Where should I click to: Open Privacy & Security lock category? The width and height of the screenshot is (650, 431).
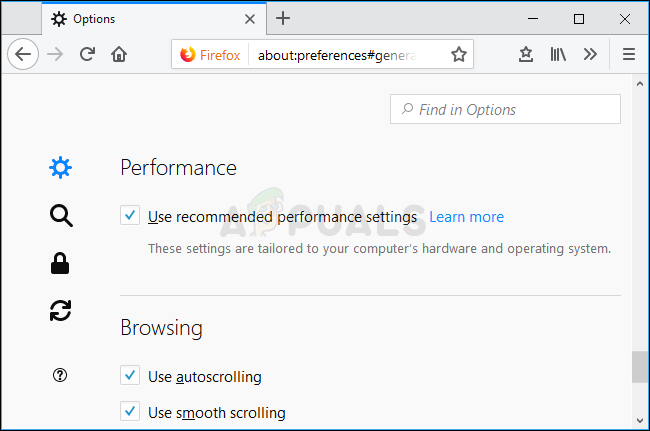[x=60, y=263]
